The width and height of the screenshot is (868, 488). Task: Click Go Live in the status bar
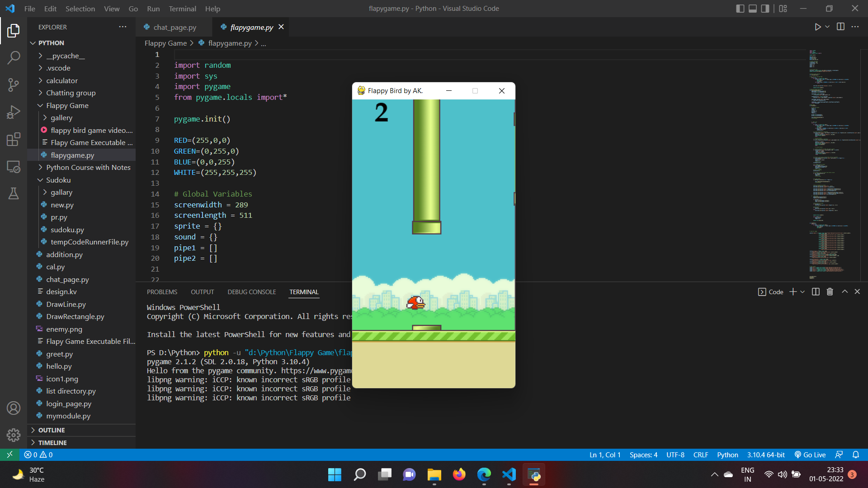pyautogui.click(x=810, y=455)
